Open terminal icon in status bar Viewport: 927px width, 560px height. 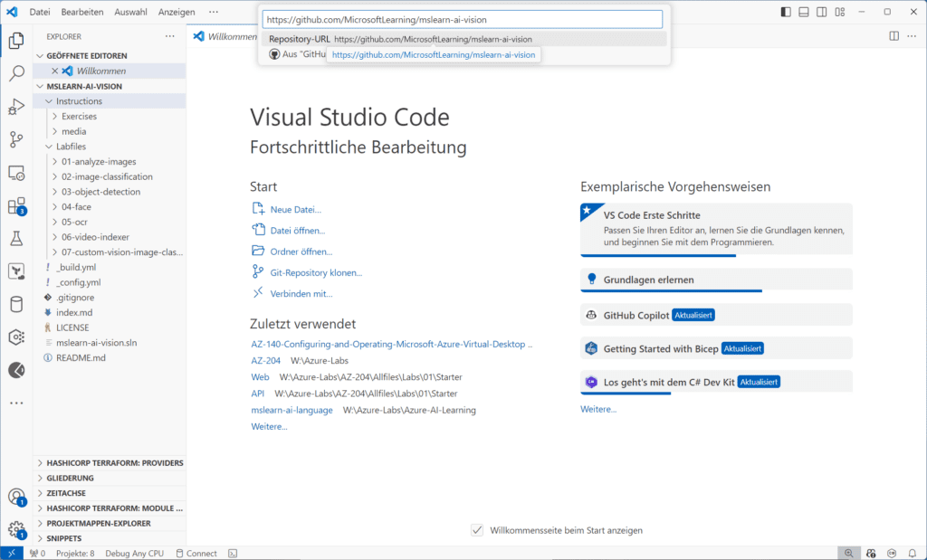pos(233,554)
